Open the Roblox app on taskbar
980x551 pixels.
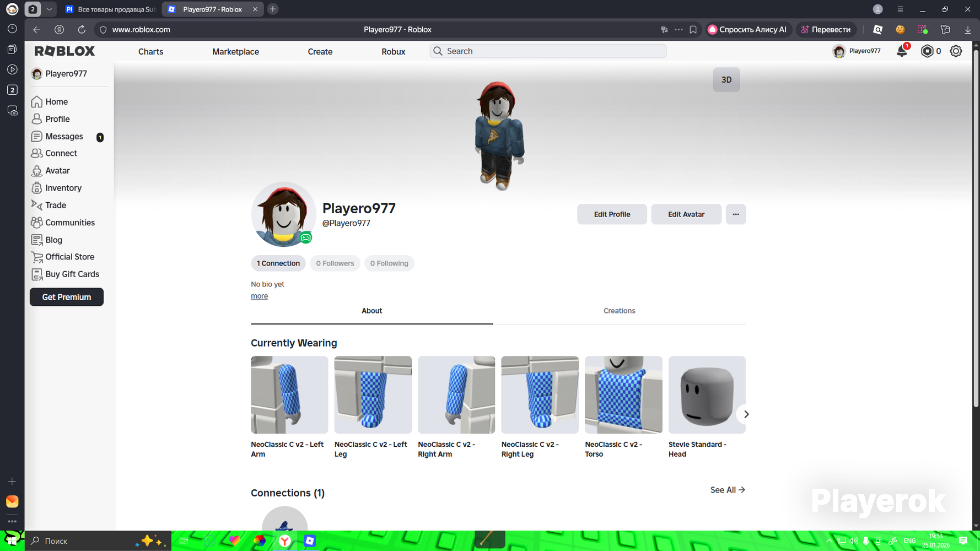pos(310,541)
